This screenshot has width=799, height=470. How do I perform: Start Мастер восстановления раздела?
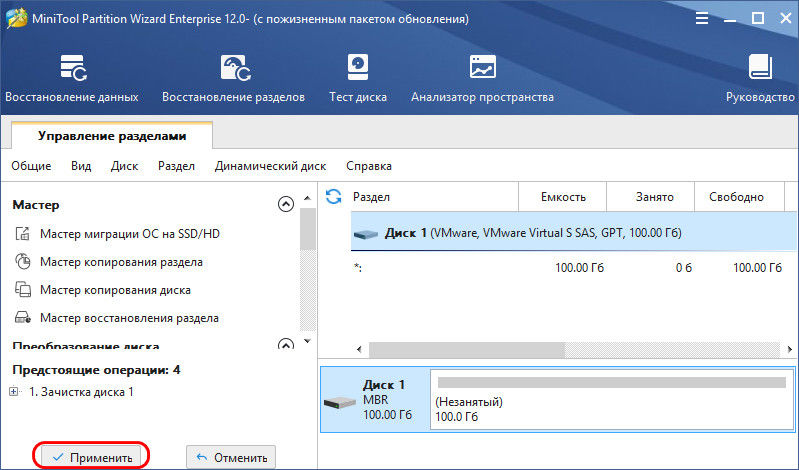point(129,318)
